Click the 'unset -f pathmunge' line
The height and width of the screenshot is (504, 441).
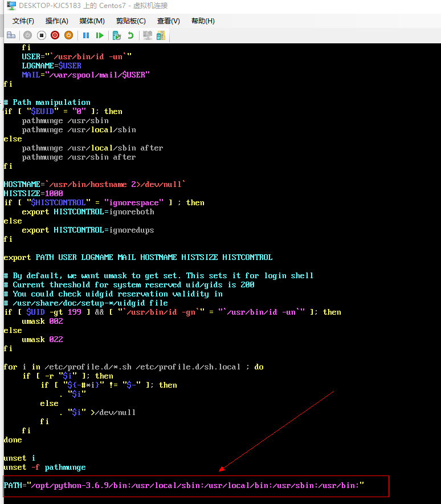tap(44, 467)
